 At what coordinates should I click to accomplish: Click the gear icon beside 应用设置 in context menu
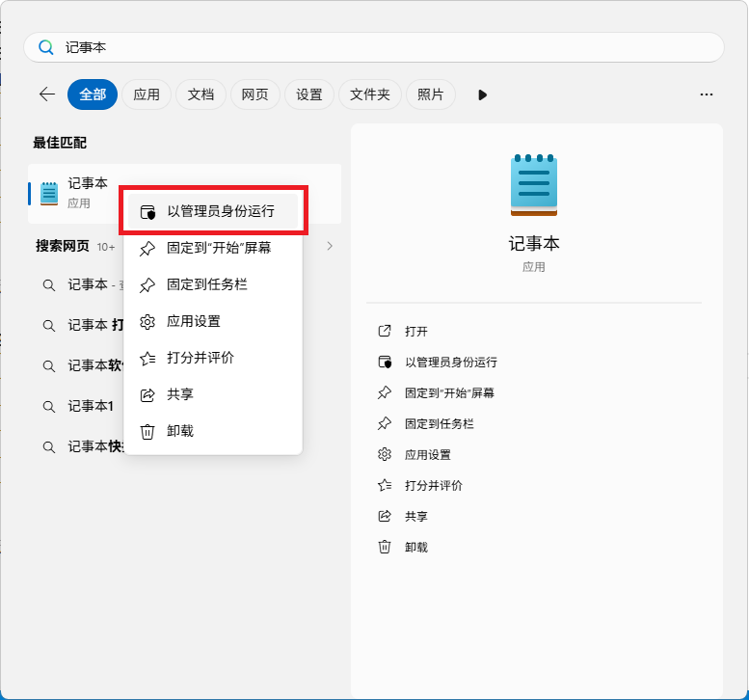(x=147, y=322)
